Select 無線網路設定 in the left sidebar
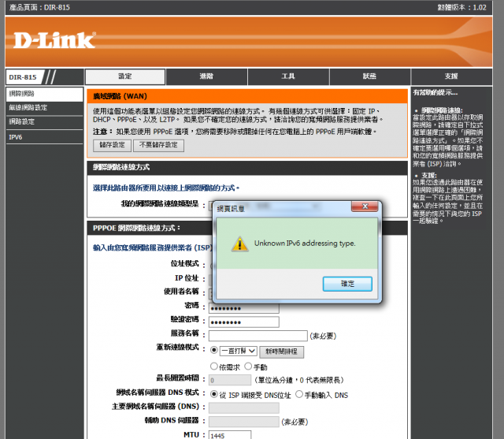504x439 pixels. (x=44, y=108)
